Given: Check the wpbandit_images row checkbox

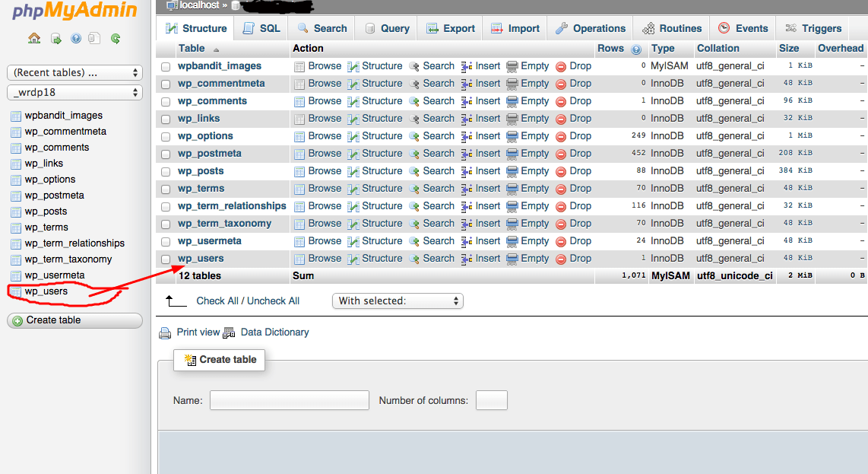Looking at the screenshot, I should pyautogui.click(x=166, y=66).
